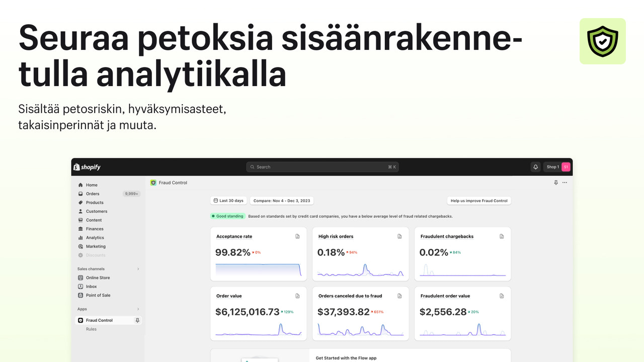644x362 pixels.
Task: Open Compare: Nov 4 - Dec 3, 2023 selector
Action: coord(282,201)
